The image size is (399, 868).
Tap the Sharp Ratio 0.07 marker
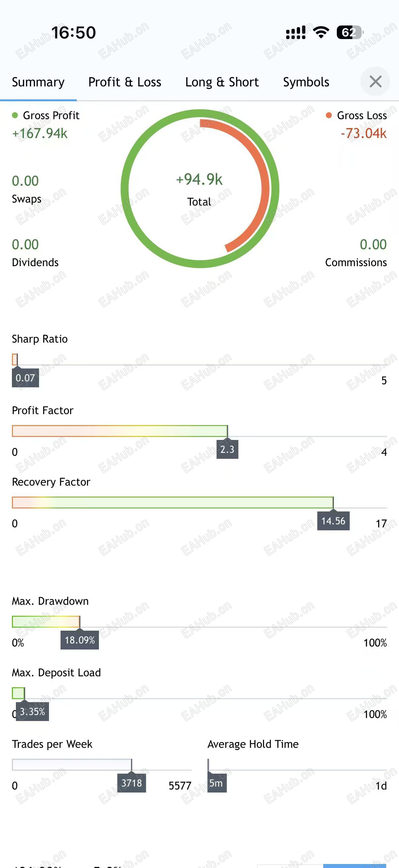click(x=25, y=378)
